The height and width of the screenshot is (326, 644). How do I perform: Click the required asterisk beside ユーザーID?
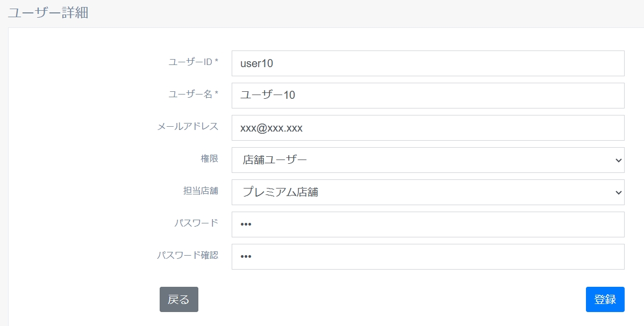217,61
